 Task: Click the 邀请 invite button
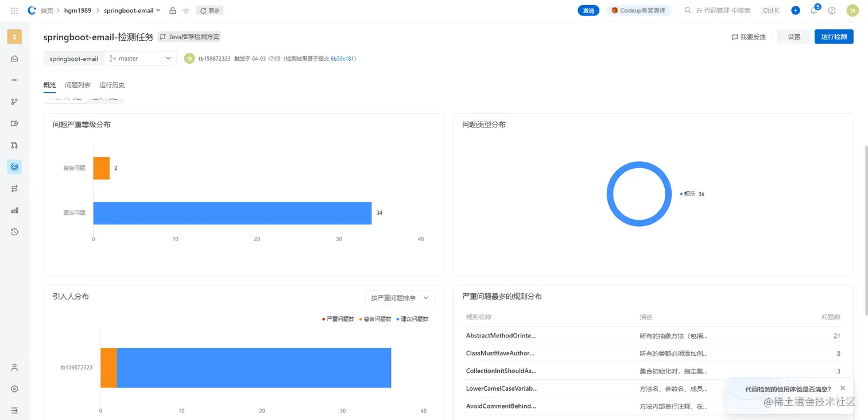588,10
